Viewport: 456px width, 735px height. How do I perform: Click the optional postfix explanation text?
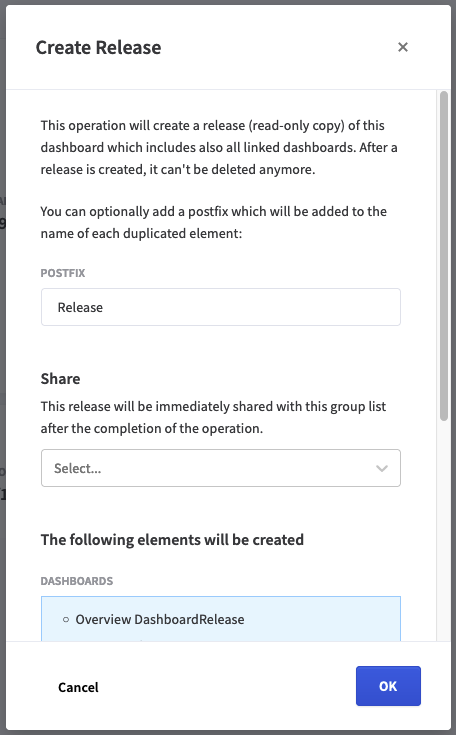(x=214, y=222)
